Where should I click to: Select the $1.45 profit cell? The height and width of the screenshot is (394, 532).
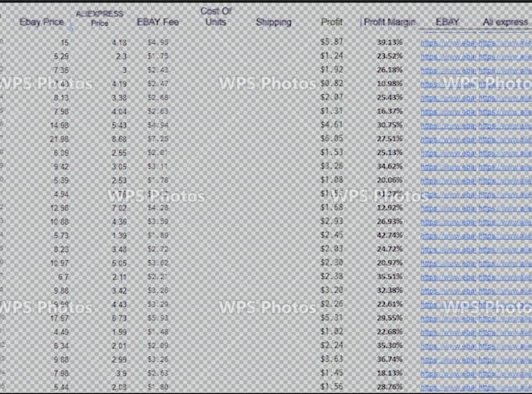tap(332, 373)
